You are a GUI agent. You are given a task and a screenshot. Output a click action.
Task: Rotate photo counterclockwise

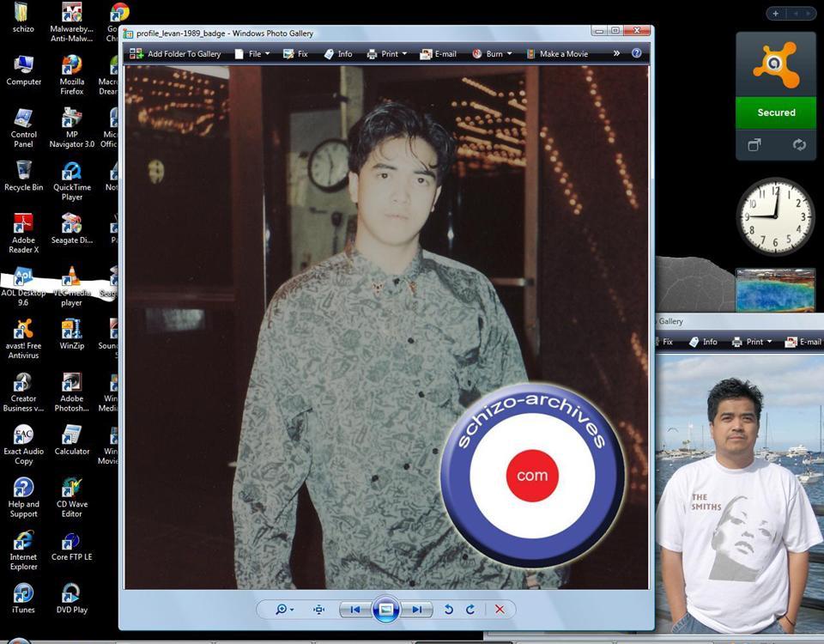click(449, 610)
